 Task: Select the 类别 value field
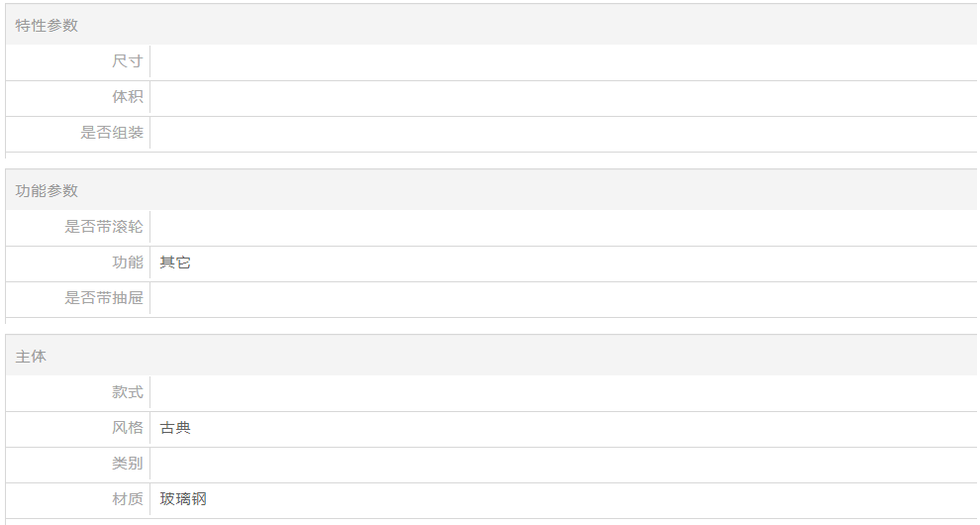coord(564,464)
